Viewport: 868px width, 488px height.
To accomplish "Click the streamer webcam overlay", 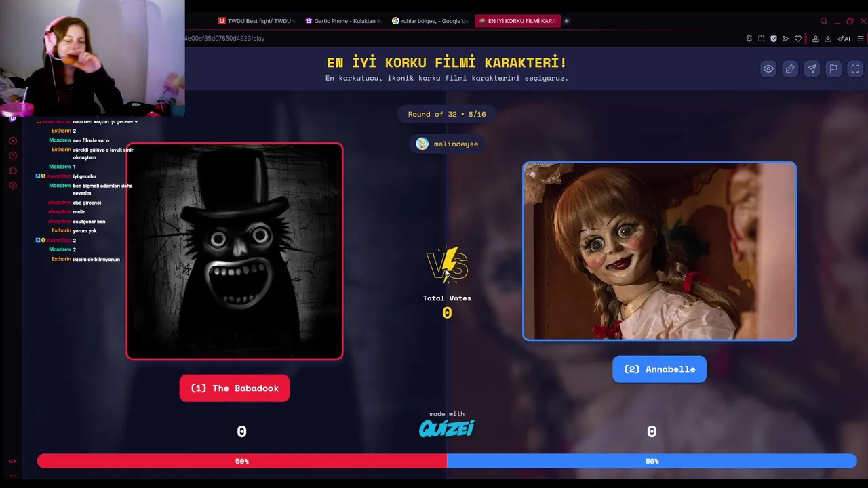I will (92, 58).
